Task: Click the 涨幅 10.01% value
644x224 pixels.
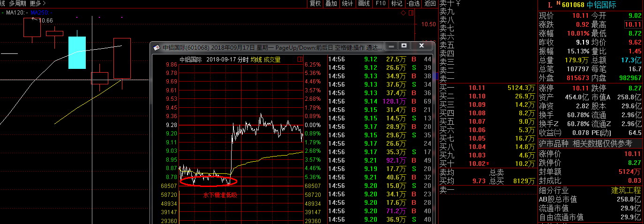Action: [x=577, y=33]
